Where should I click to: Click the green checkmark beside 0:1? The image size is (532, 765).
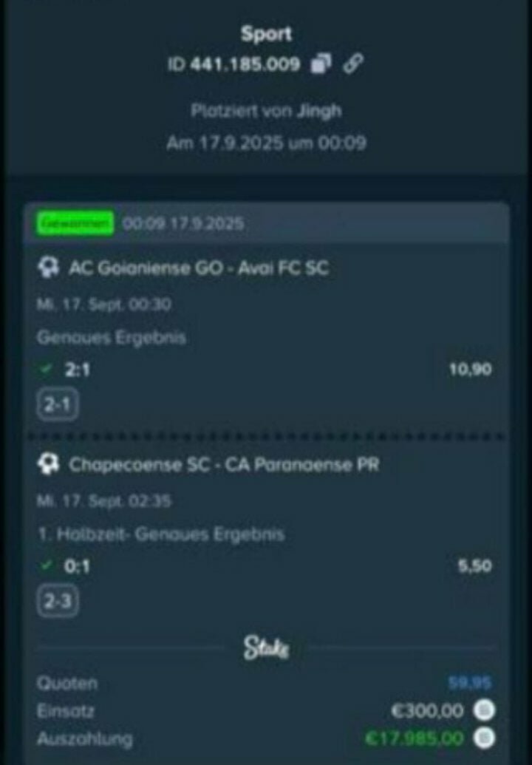(46, 566)
